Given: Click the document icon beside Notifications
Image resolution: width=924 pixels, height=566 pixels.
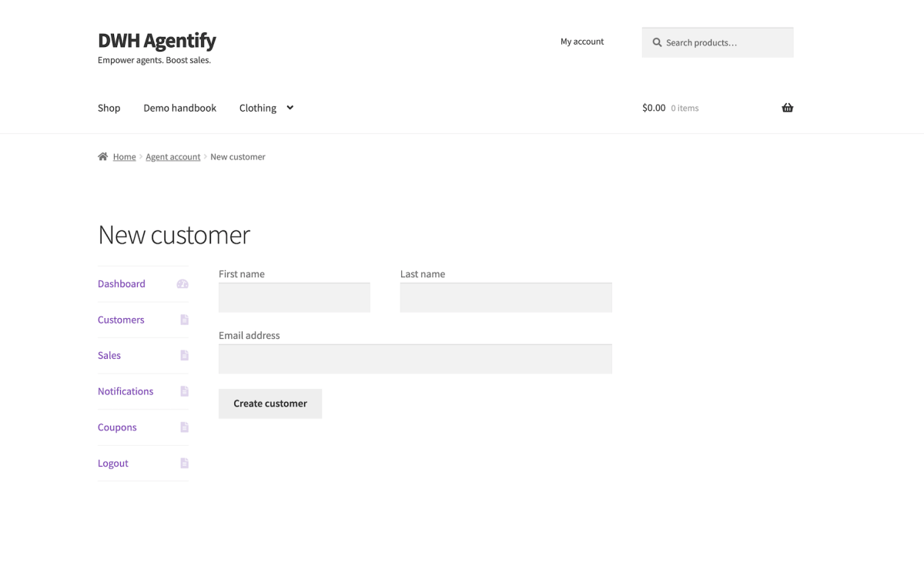Looking at the screenshot, I should (184, 391).
